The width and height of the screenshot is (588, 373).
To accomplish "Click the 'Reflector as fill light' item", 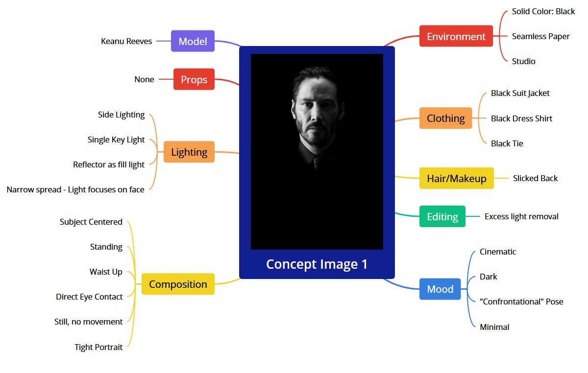I will (109, 164).
